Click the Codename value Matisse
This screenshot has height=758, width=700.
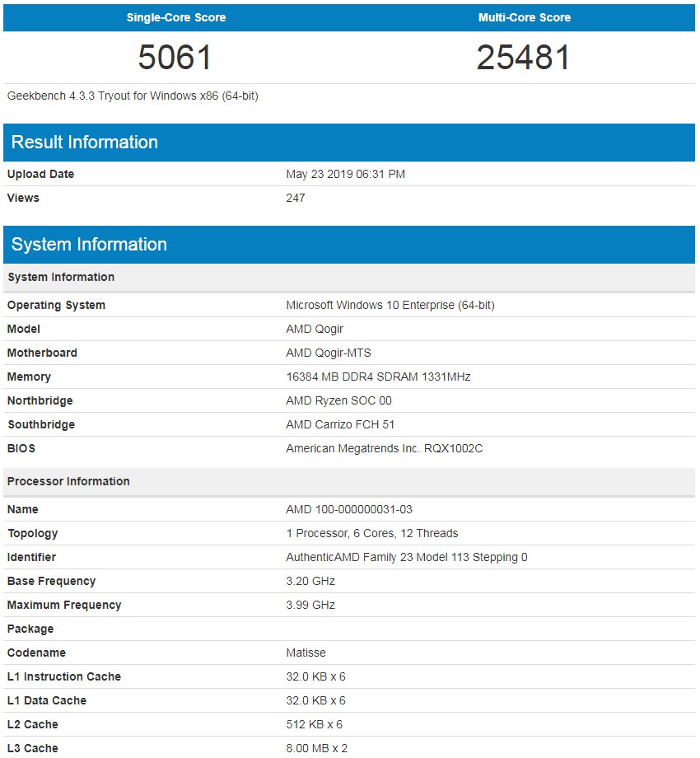point(306,653)
